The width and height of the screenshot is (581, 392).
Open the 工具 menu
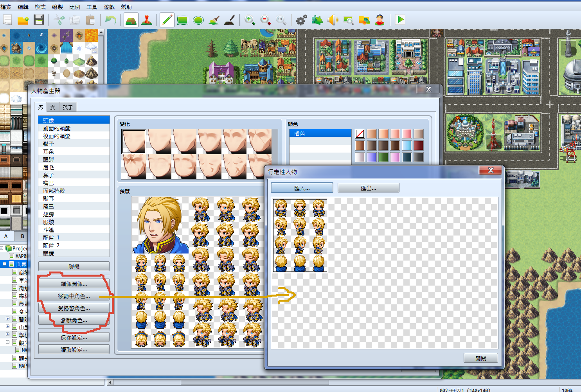click(x=92, y=7)
